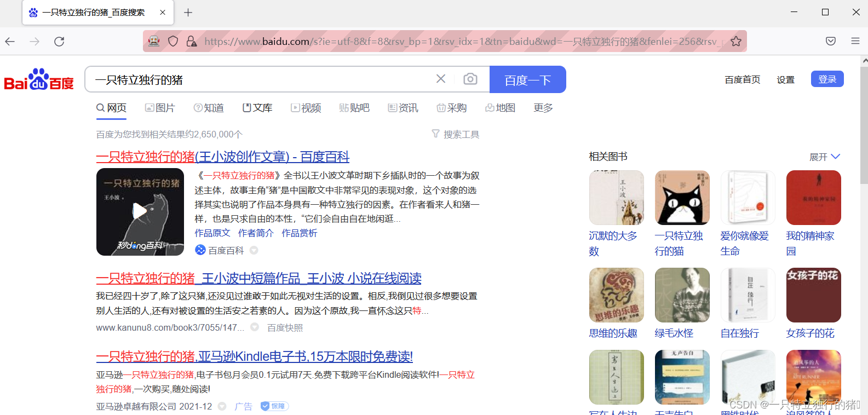
Task: Open the Pocket save icon
Action: click(x=831, y=41)
